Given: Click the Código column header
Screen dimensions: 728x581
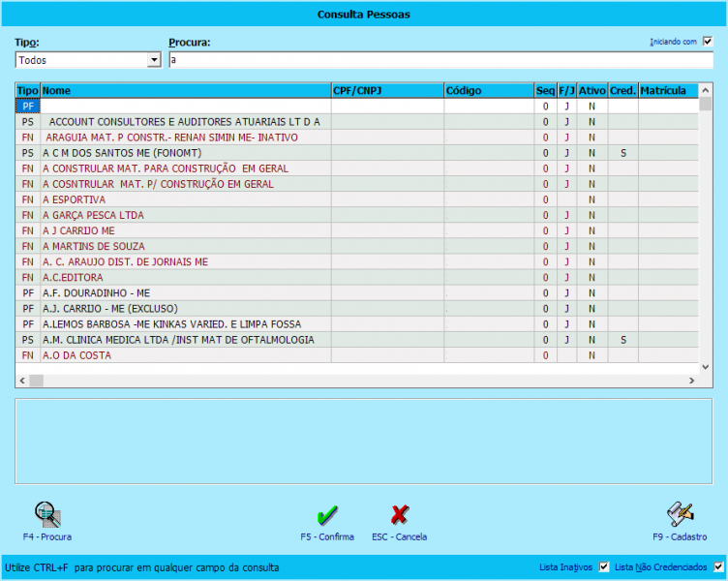Looking at the screenshot, I should click(x=489, y=91).
